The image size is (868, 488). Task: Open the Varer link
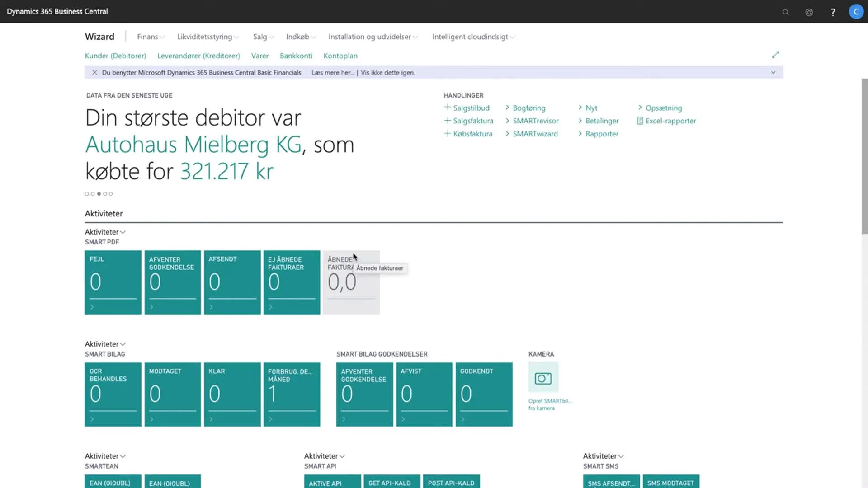pyautogui.click(x=260, y=56)
